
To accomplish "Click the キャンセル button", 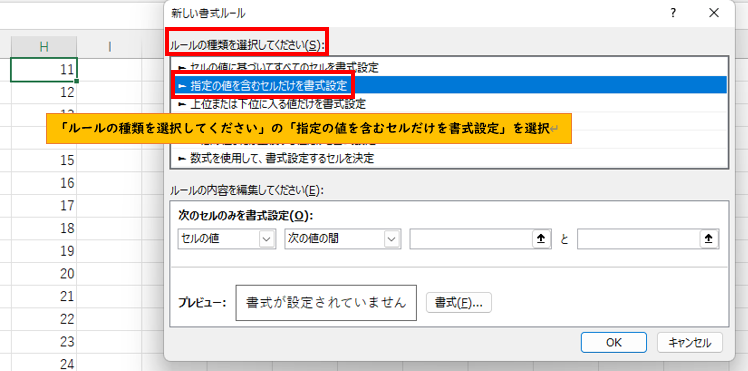I will tap(689, 342).
